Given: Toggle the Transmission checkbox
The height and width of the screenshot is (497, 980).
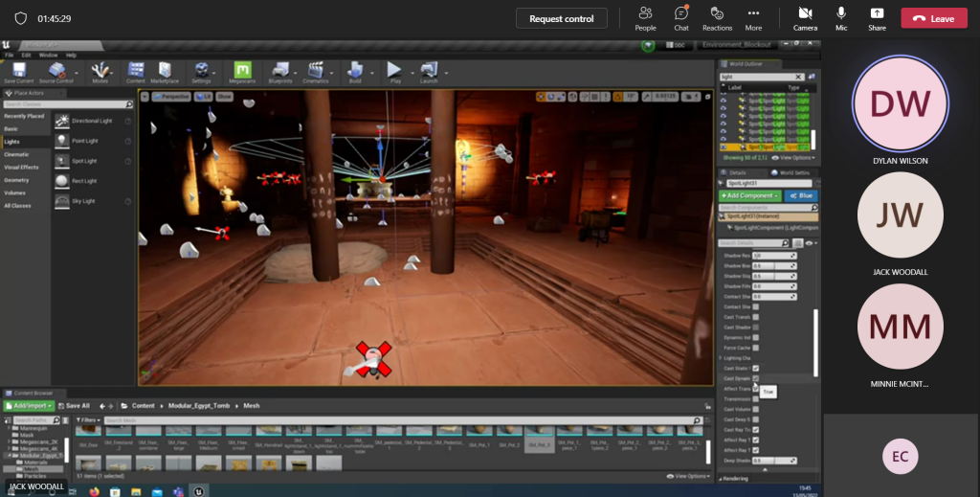Looking at the screenshot, I should 756,399.
